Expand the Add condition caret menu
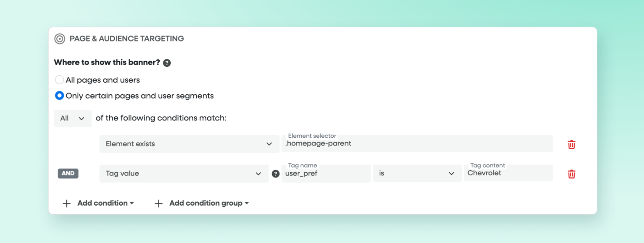Screen dimensions: 644x243 click(x=132, y=203)
